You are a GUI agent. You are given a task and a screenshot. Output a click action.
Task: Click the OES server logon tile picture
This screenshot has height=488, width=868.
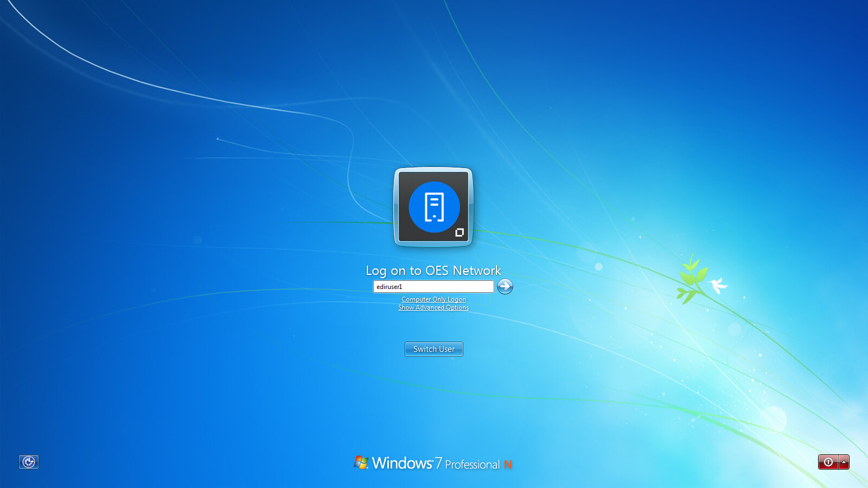pos(433,207)
